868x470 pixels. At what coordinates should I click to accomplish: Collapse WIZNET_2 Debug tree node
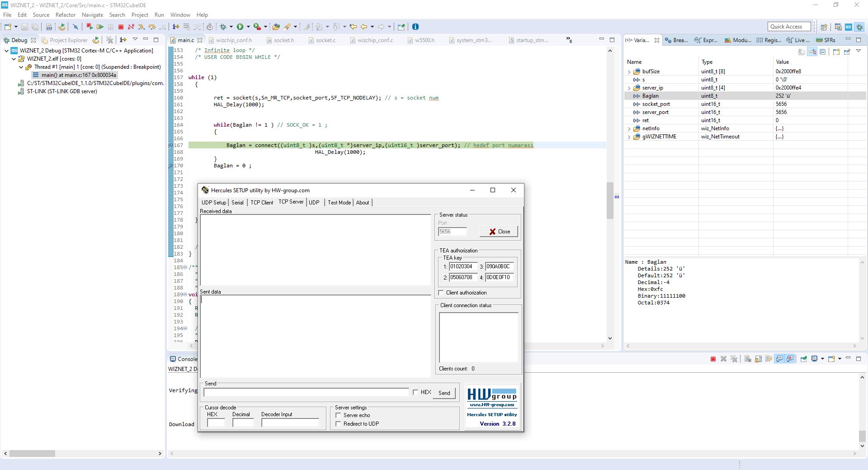pos(6,51)
